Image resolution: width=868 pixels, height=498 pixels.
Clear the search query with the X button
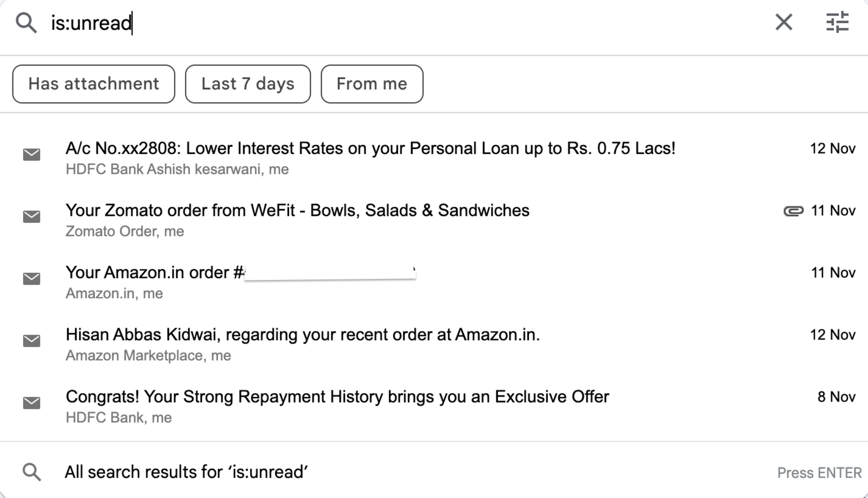(x=783, y=23)
